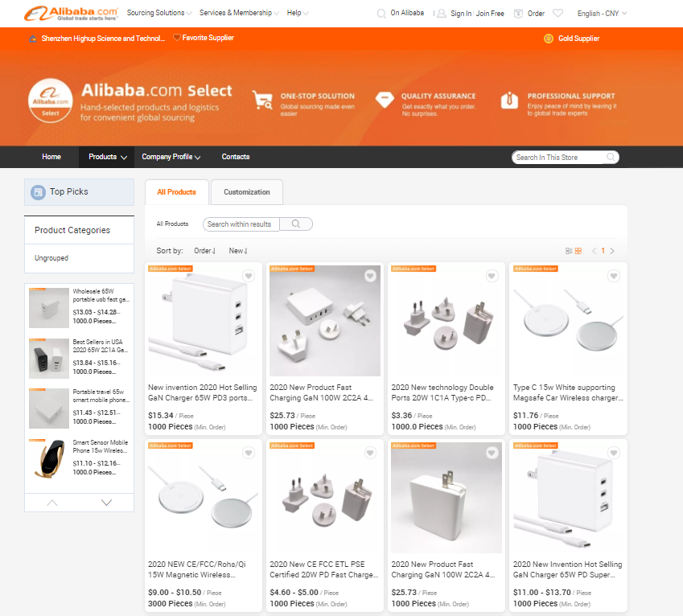The height and width of the screenshot is (616, 683).
Task: Toggle Favorite Supplier heart for this store
Action: pos(177,38)
